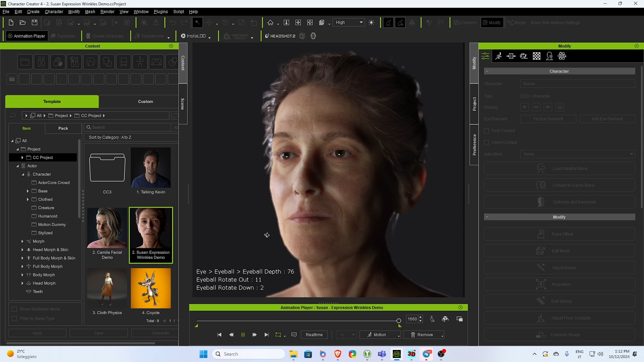Click the Content search field

coord(127,127)
